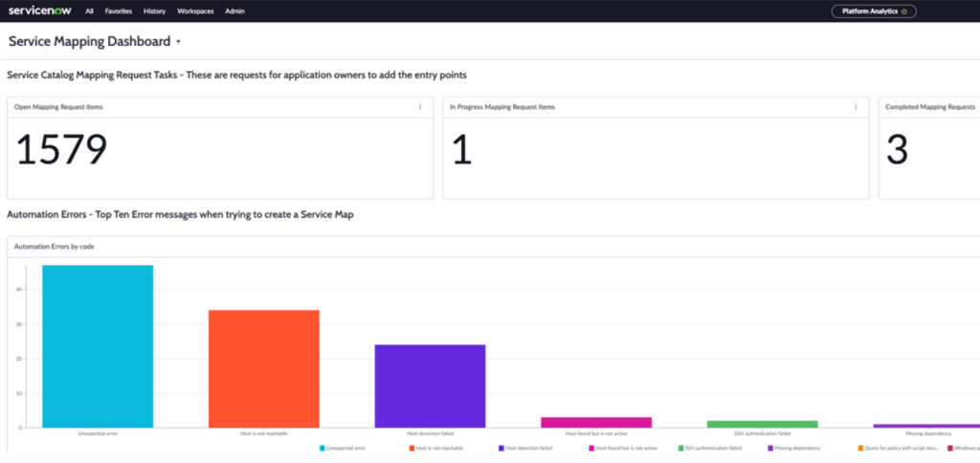The height and width of the screenshot is (463, 980).
Task: Click the Platform Analytics button
Action: coord(867,11)
